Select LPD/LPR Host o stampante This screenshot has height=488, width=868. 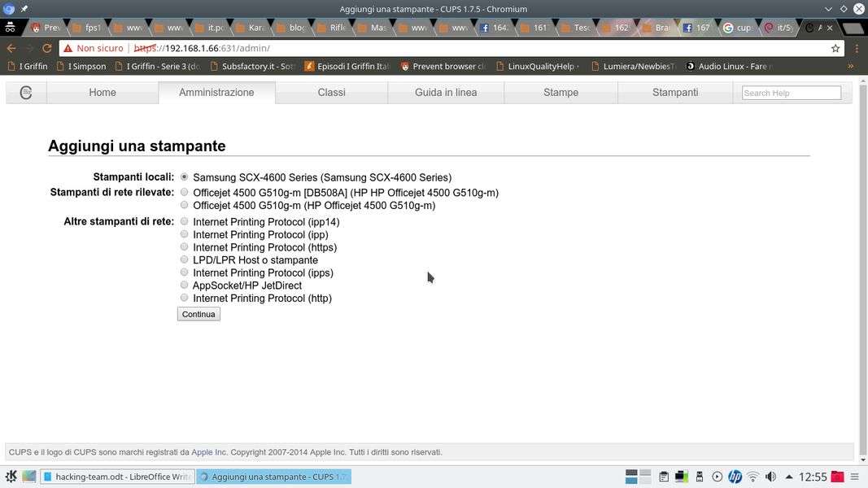pyautogui.click(x=185, y=259)
